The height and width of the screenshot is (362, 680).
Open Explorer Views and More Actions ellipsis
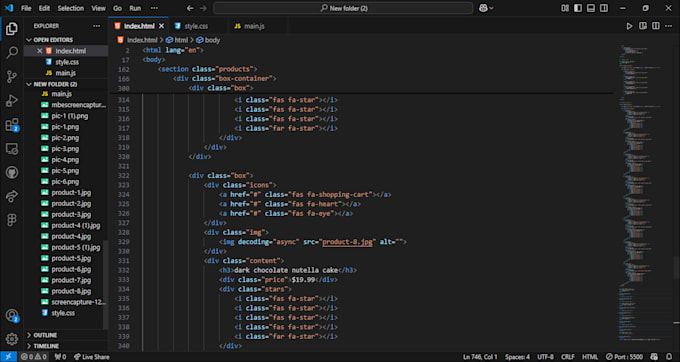coord(96,26)
